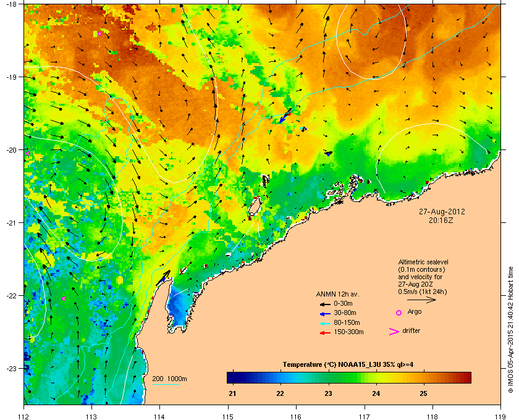Click the '200 1000m' bathymetry label
This screenshot has width=519, height=420.
(x=169, y=379)
